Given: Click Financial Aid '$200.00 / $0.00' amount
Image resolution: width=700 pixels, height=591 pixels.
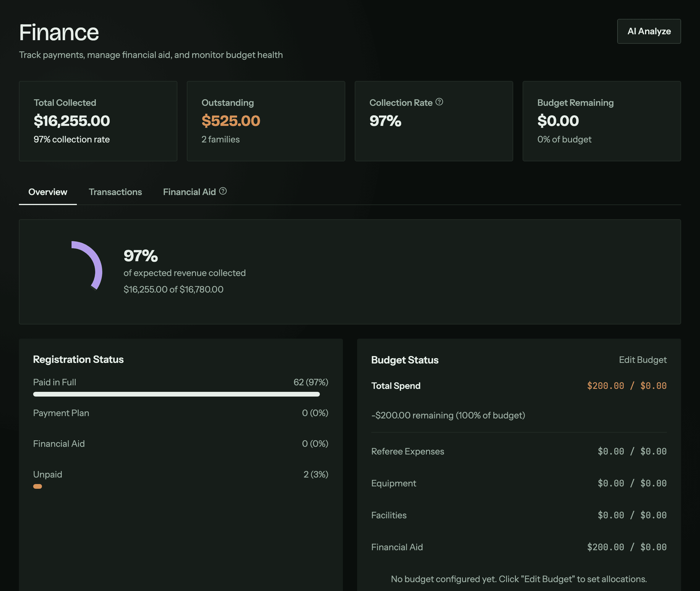Looking at the screenshot, I should pos(627,548).
